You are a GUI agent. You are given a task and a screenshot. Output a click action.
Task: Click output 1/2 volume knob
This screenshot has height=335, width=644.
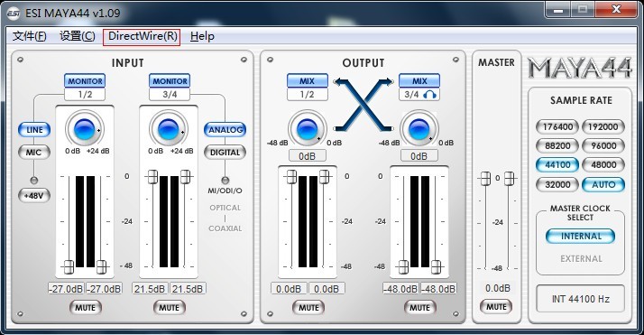click(x=308, y=129)
